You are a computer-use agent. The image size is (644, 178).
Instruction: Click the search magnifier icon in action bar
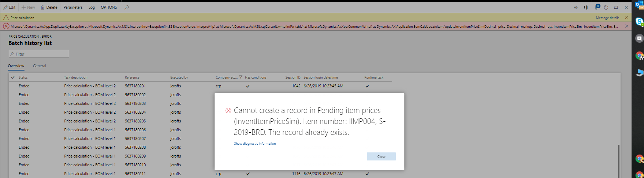(127, 7)
